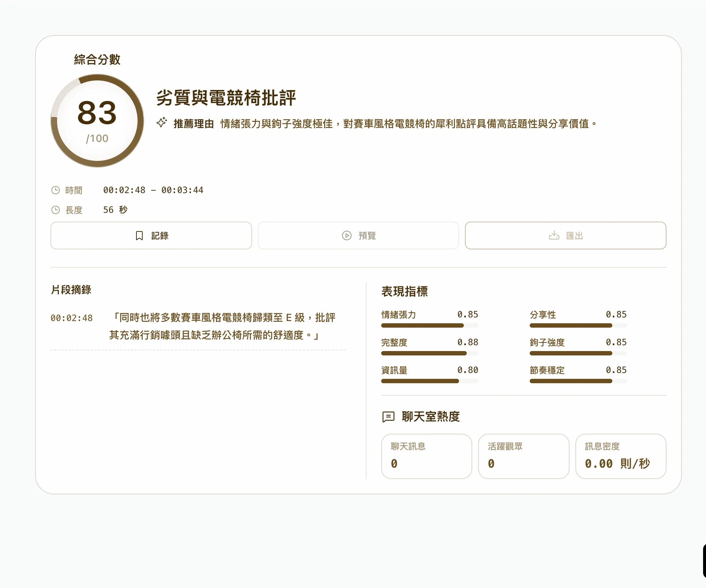Click the 片段摘錄 heading
Viewport: 706px width, 588px height.
71,290
